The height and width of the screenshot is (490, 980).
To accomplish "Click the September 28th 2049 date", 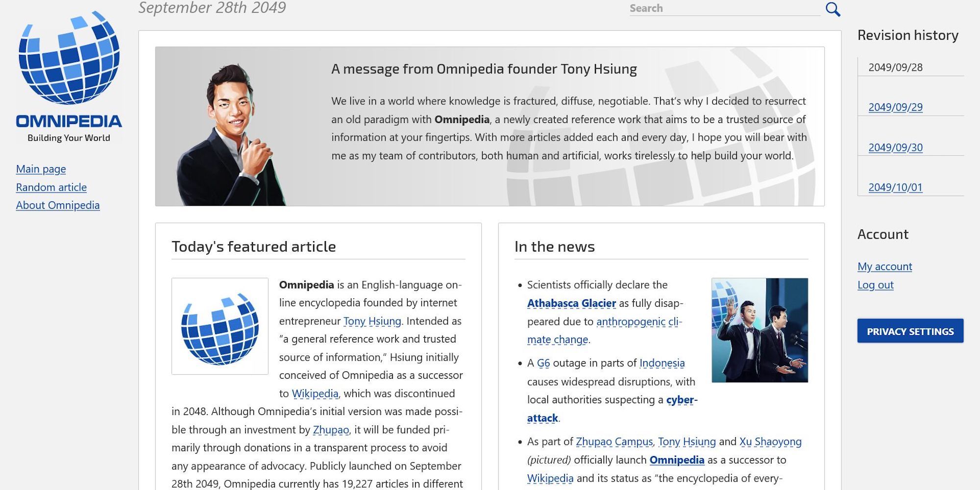I will click(212, 8).
